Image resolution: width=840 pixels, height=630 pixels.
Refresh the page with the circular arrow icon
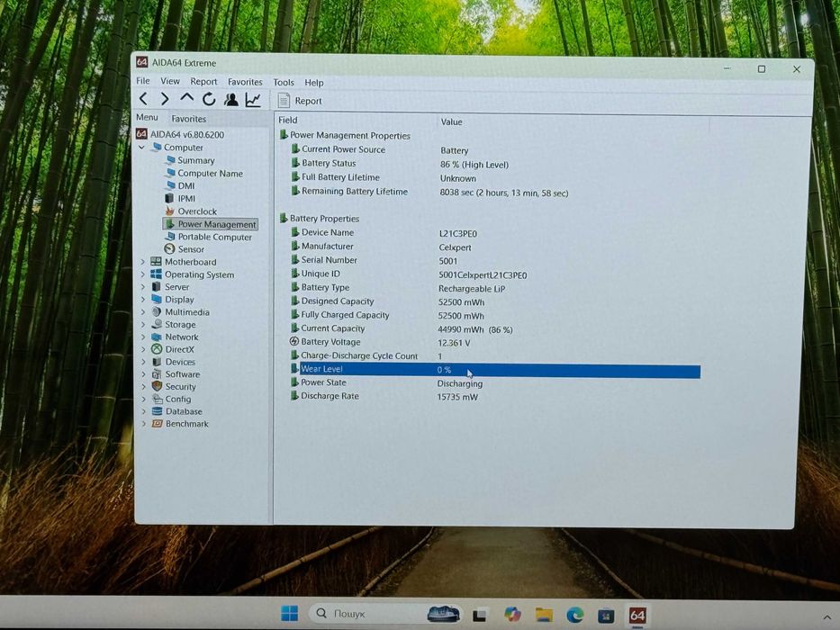pos(209,99)
